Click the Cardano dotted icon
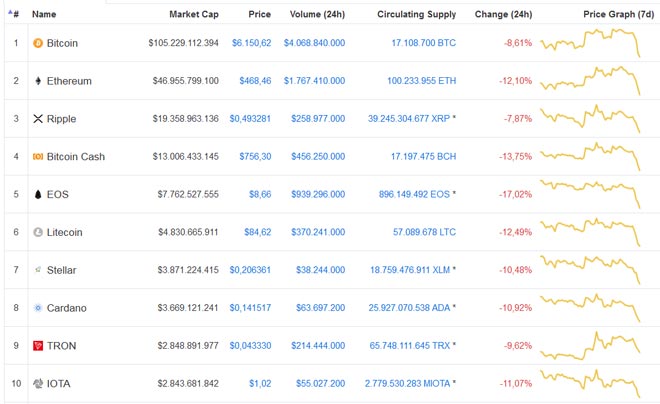Screen dimensions: 660x404 [x=38, y=308]
